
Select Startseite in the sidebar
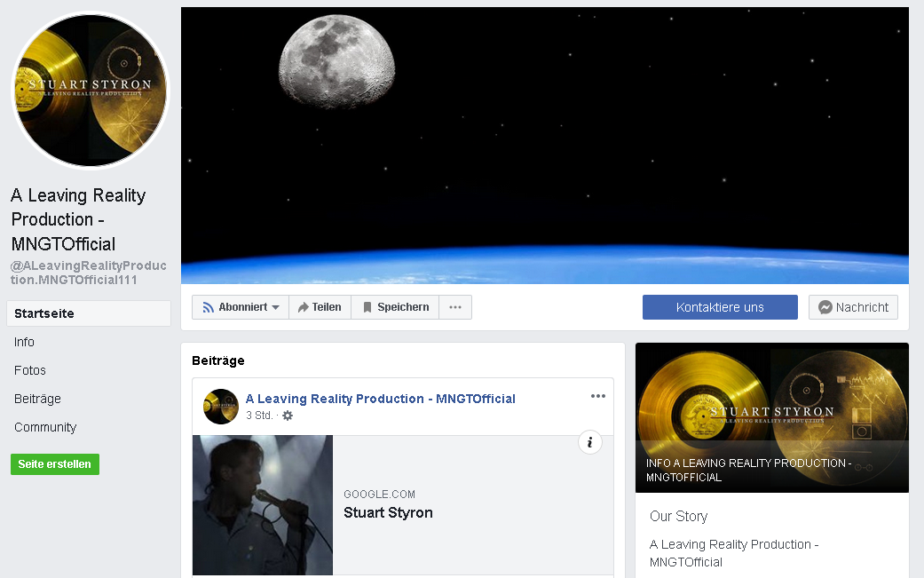click(x=89, y=313)
